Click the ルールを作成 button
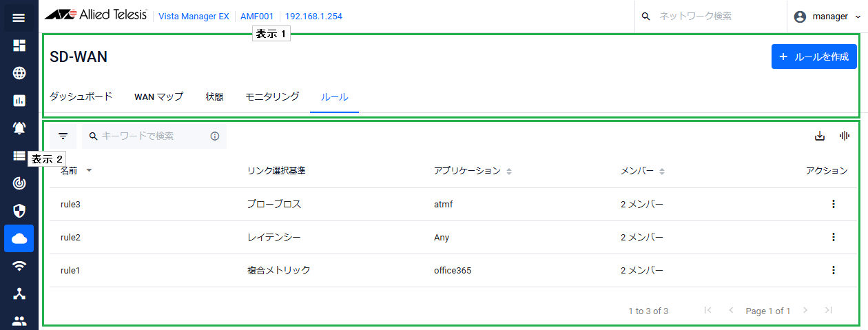This screenshot has height=330, width=868. tap(814, 56)
